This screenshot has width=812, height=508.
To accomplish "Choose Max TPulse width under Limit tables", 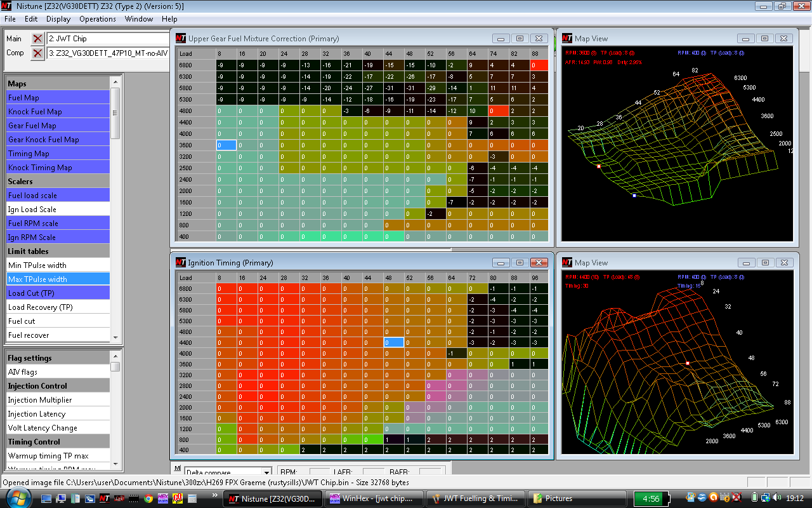I will (x=37, y=279).
